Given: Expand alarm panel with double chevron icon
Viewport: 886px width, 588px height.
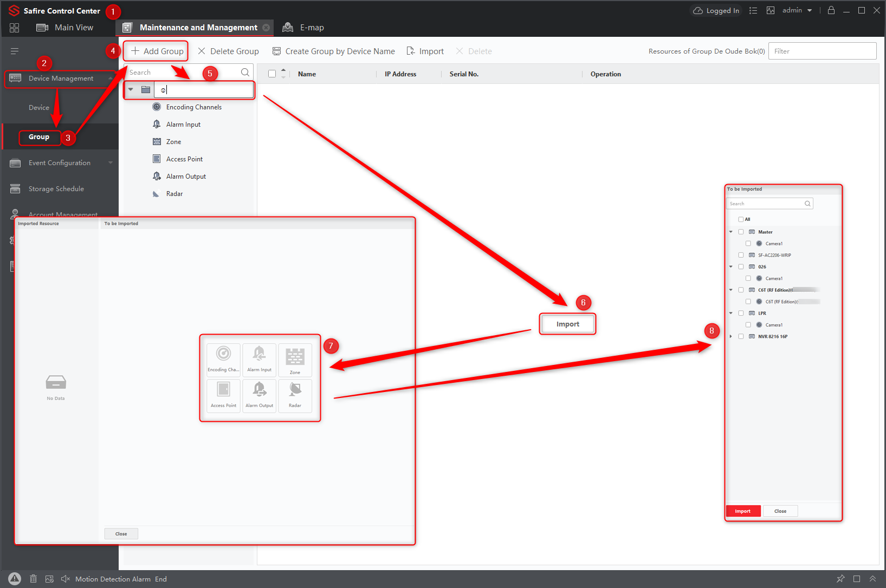Looking at the screenshot, I should pos(872,579).
